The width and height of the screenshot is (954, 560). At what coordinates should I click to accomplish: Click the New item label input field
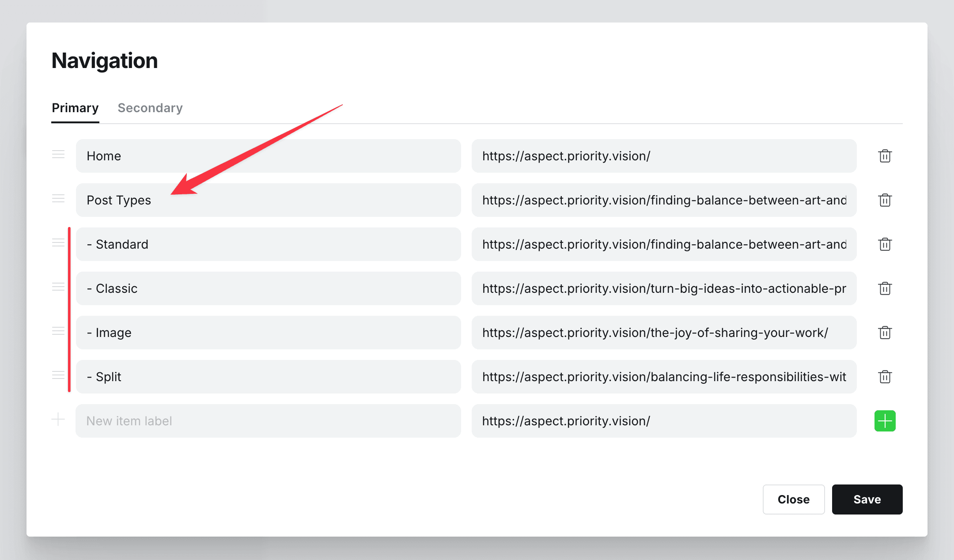click(x=269, y=421)
